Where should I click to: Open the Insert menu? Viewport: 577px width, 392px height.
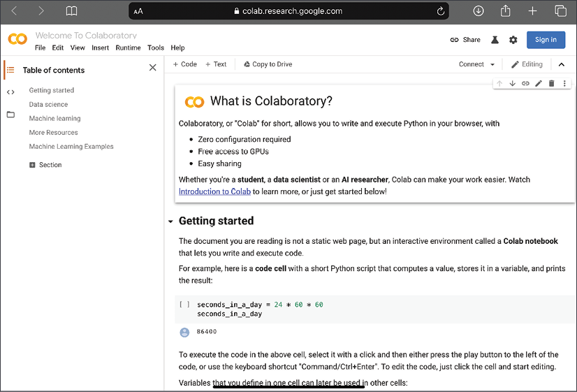point(100,48)
